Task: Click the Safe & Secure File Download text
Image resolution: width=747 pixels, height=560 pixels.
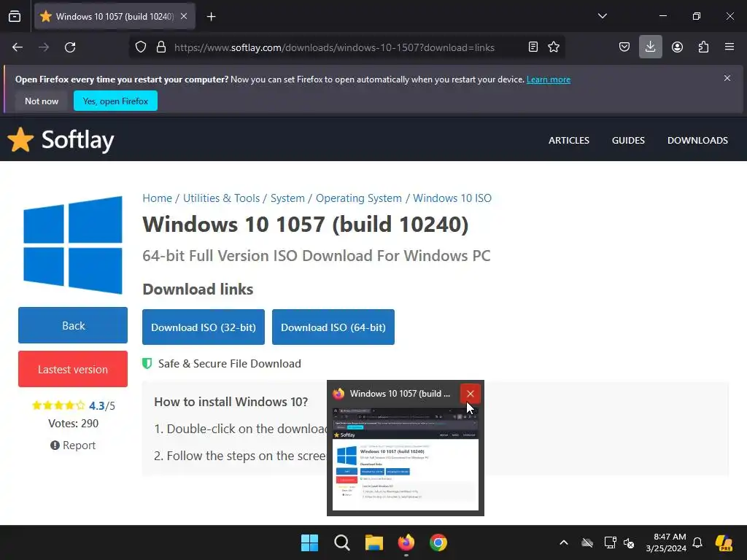Action: [x=230, y=364]
